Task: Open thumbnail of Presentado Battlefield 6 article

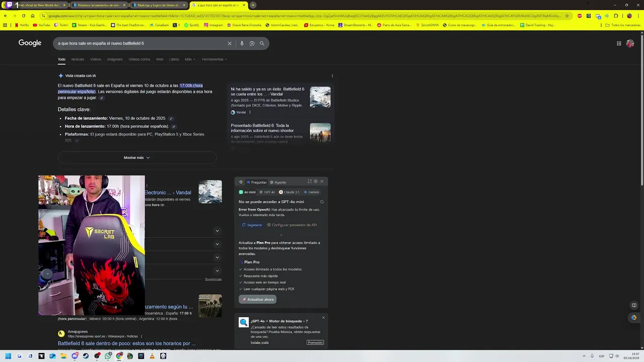Action: coord(320,133)
